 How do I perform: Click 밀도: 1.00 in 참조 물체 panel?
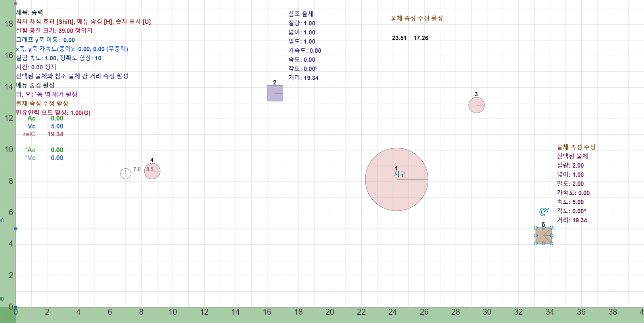point(302,41)
